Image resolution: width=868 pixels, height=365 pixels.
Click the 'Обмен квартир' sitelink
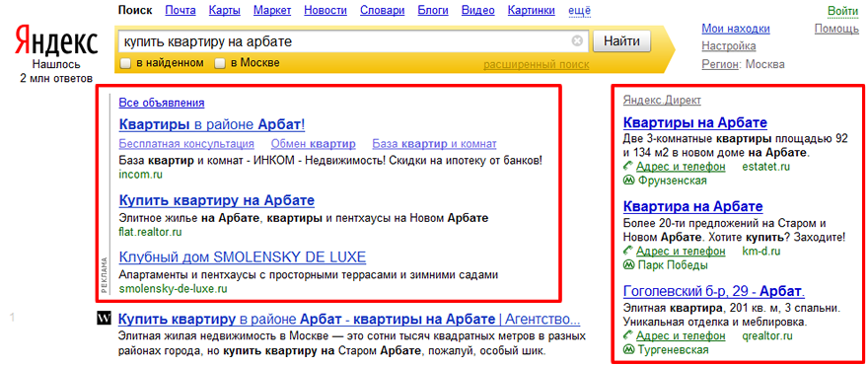point(314,144)
